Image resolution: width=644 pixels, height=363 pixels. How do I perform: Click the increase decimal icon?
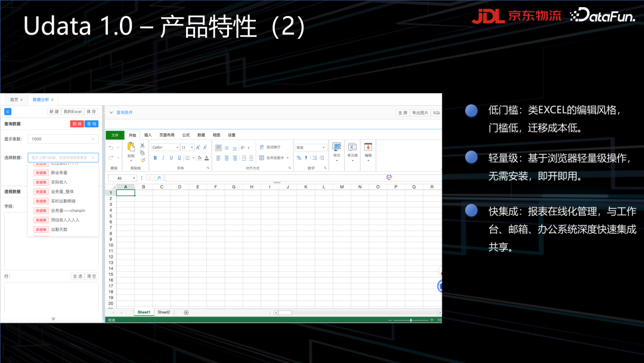tap(315, 158)
